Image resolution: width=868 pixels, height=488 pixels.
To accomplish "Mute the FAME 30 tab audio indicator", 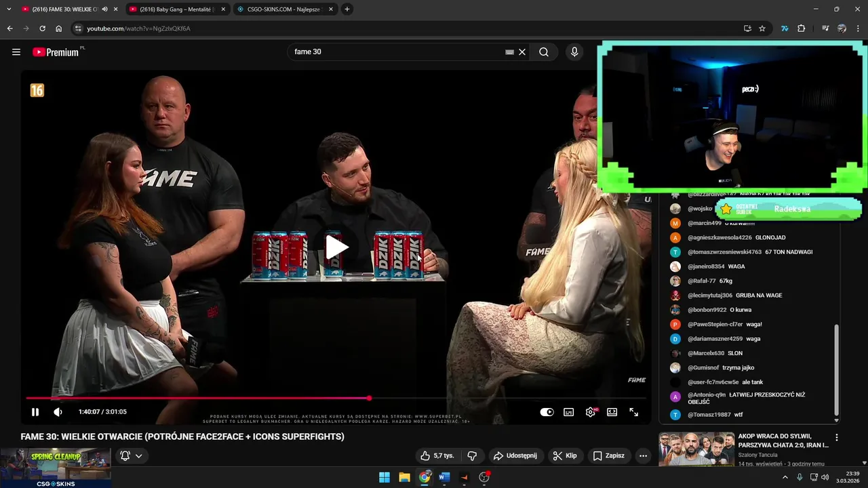I will [x=104, y=9].
